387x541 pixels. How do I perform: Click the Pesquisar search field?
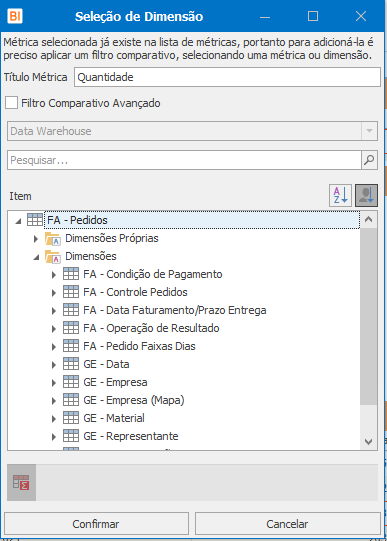point(184,160)
